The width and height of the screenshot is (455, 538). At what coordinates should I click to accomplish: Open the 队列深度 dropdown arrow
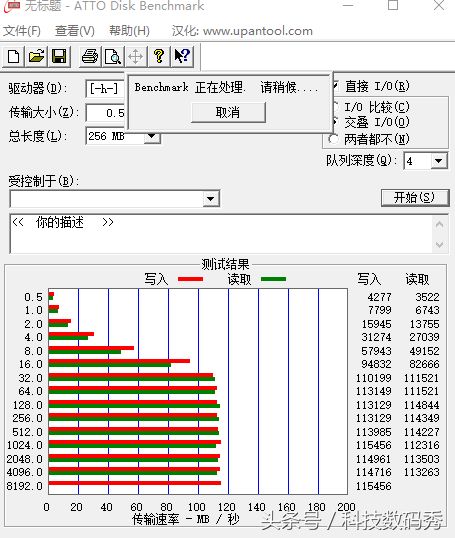coord(438,161)
